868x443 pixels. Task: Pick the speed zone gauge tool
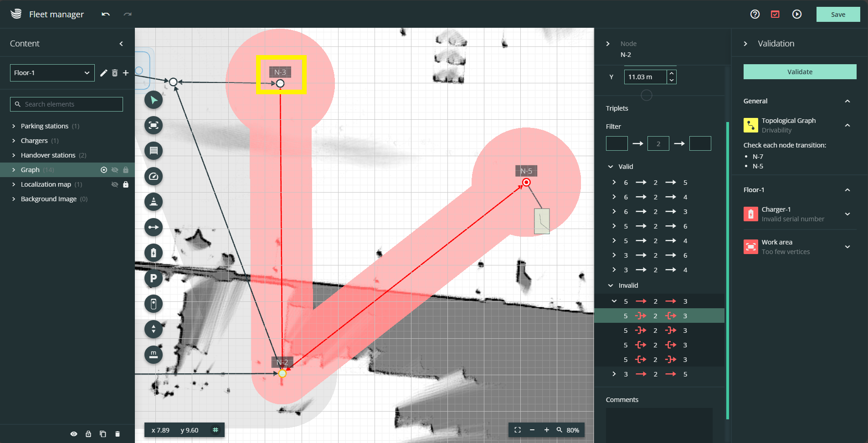[x=154, y=176]
